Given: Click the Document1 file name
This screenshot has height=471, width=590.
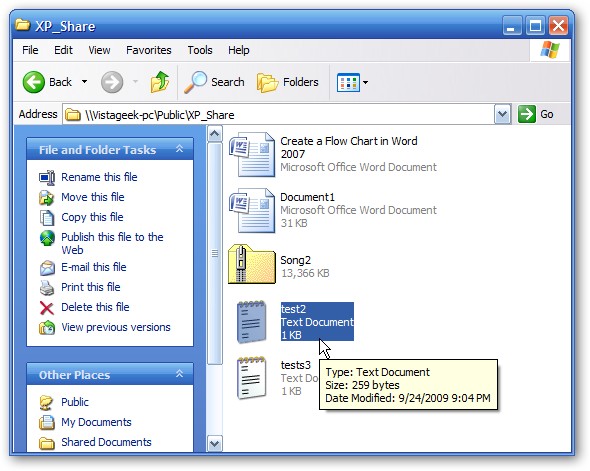Looking at the screenshot, I should click(x=307, y=197).
